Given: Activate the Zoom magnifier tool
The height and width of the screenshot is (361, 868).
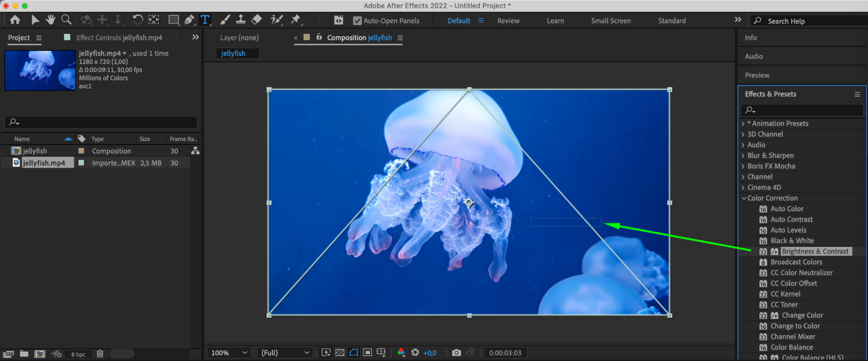Looking at the screenshot, I should 66,20.
